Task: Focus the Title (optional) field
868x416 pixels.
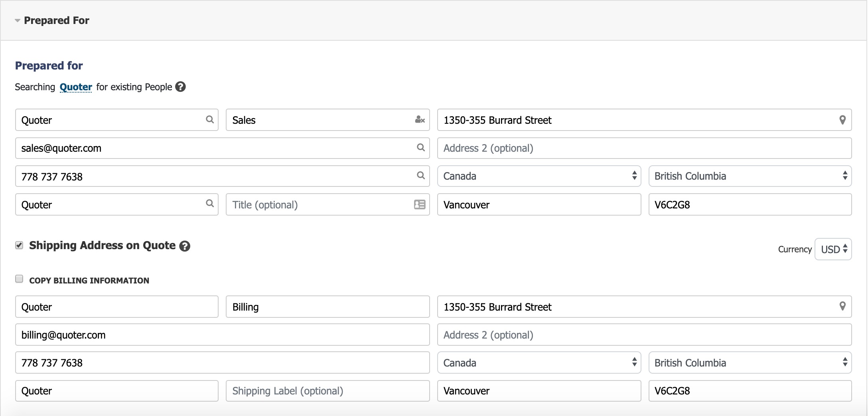Action: [328, 204]
